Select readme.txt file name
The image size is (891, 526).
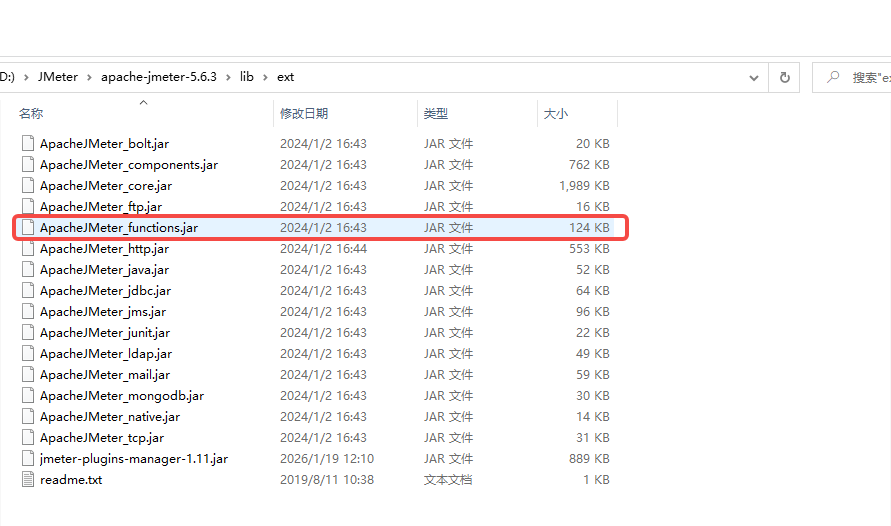tap(71, 480)
